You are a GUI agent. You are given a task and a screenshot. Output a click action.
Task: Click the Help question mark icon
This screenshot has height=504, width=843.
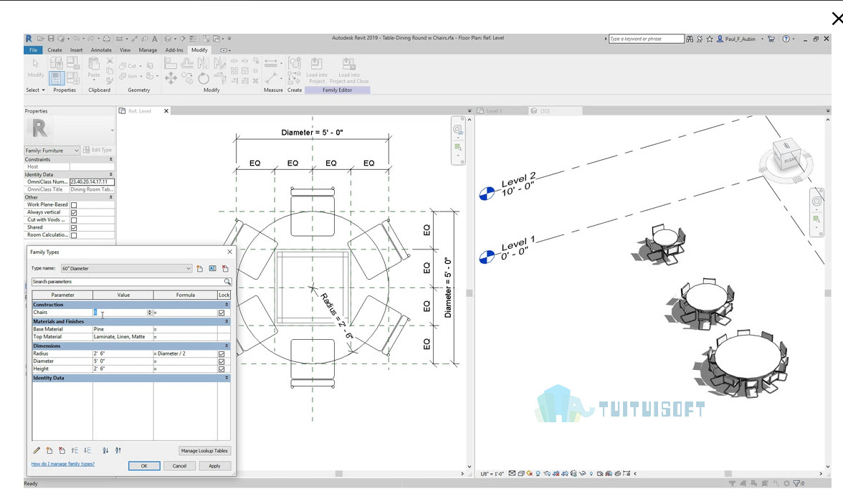click(786, 39)
